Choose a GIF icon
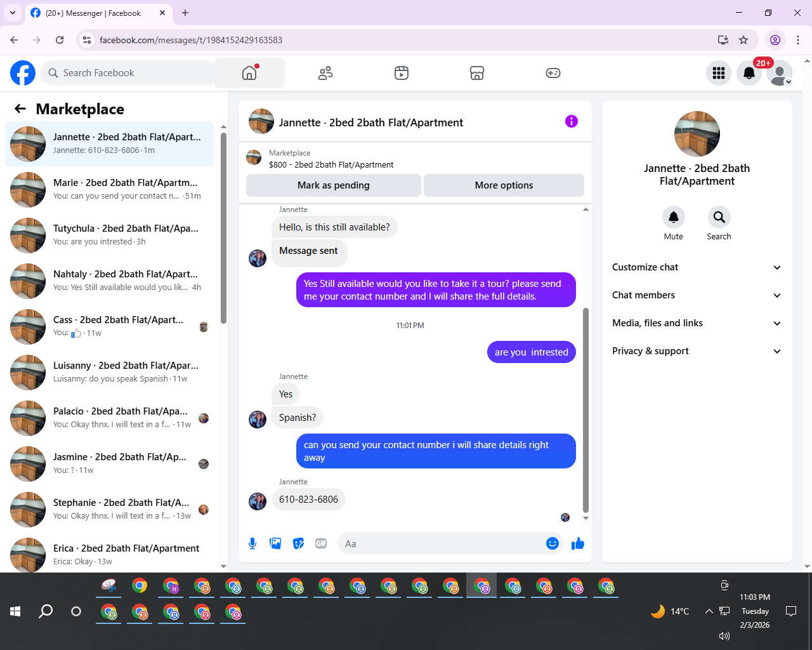This screenshot has height=650, width=812. pyautogui.click(x=321, y=543)
